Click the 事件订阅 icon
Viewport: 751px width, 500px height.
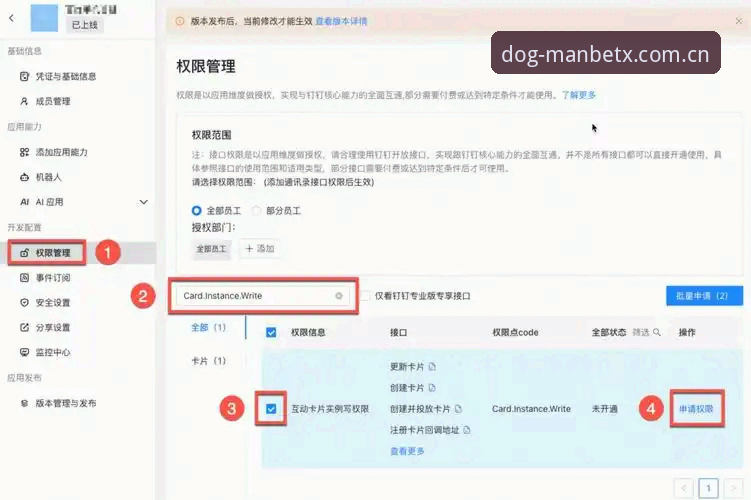(24, 277)
